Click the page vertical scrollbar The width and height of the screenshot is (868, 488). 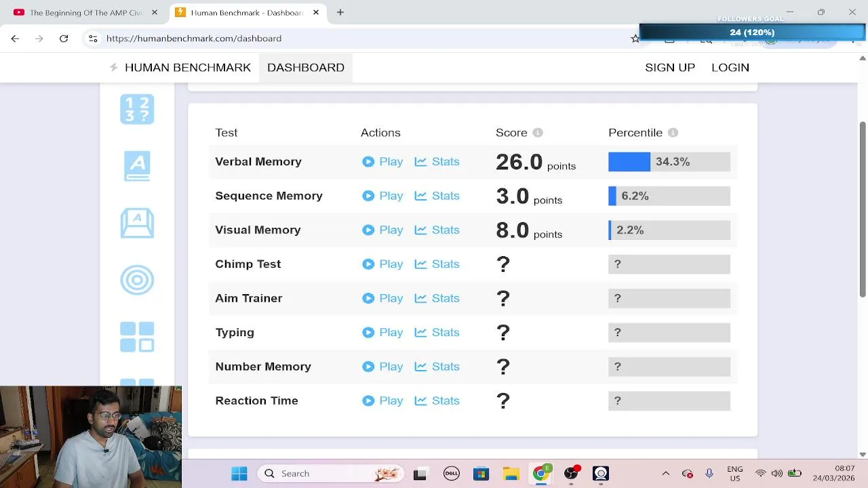tap(863, 210)
